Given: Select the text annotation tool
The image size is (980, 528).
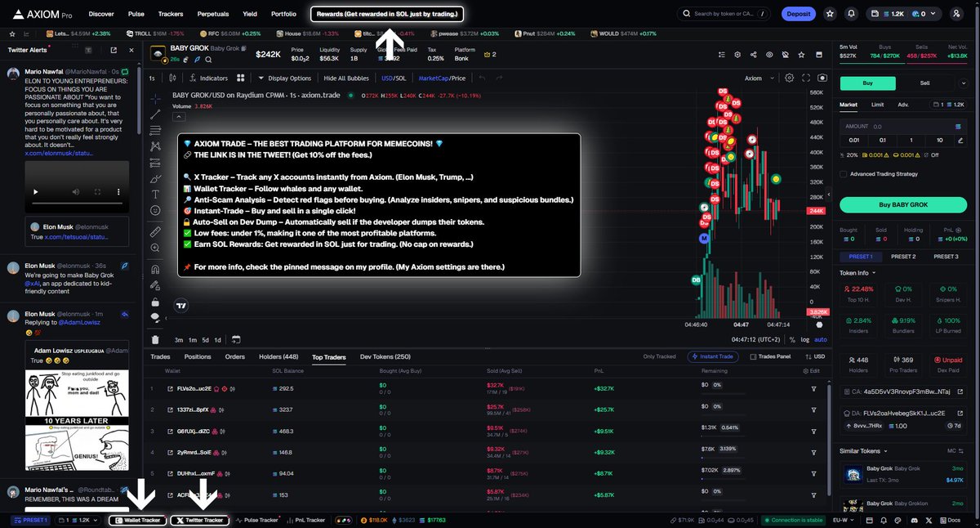Looking at the screenshot, I should pos(155,194).
